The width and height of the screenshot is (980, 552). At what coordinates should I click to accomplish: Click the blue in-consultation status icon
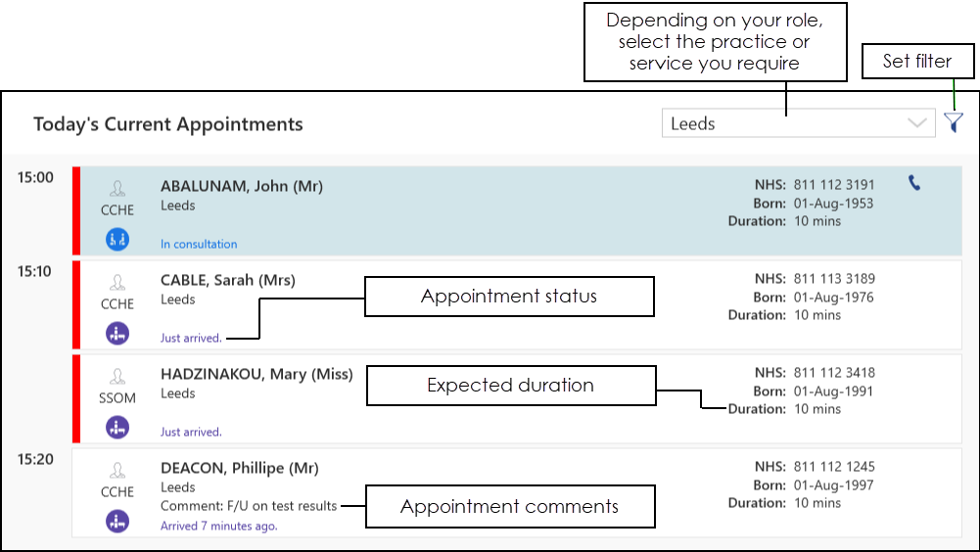(x=117, y=238)
